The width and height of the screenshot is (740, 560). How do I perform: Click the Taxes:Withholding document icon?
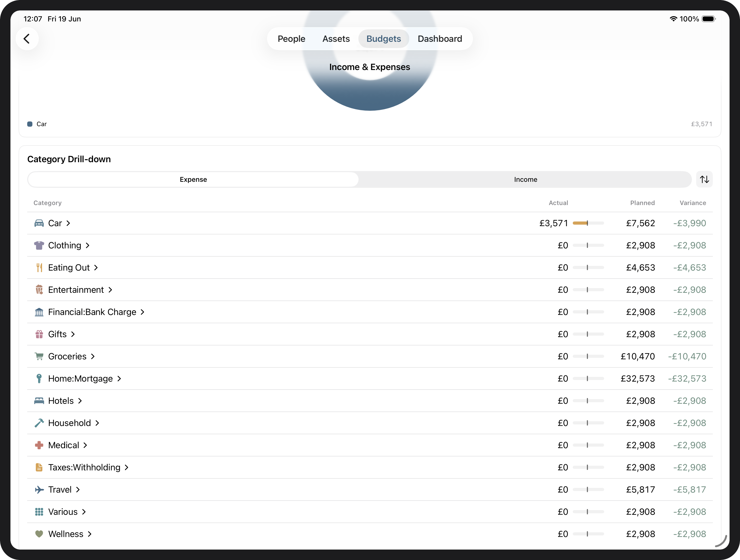(39, 467)
